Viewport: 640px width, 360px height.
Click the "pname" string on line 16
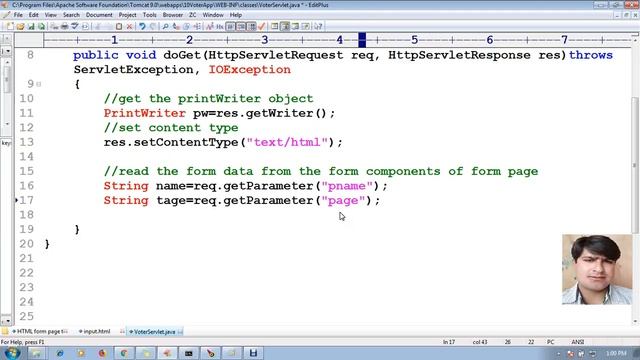coord(347,186)
